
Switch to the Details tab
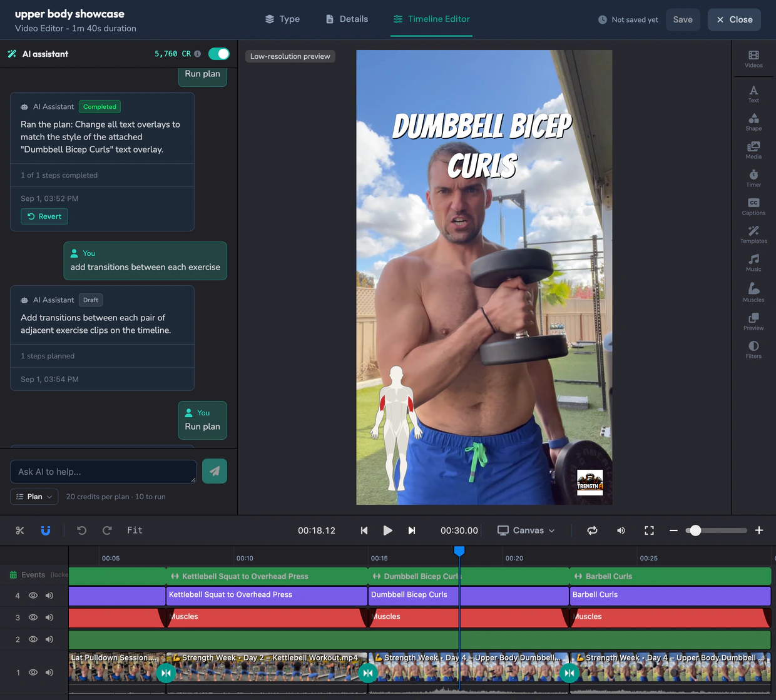(x=347, y=19)
